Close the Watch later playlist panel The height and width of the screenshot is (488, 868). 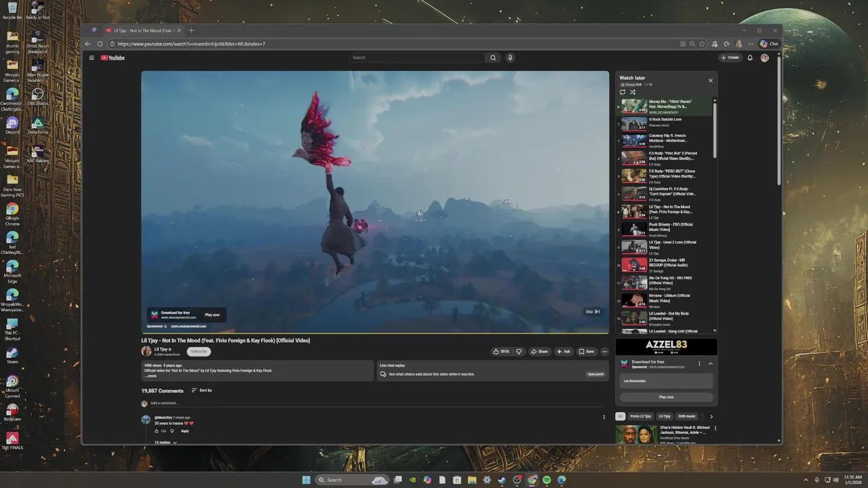click(711, 81)
